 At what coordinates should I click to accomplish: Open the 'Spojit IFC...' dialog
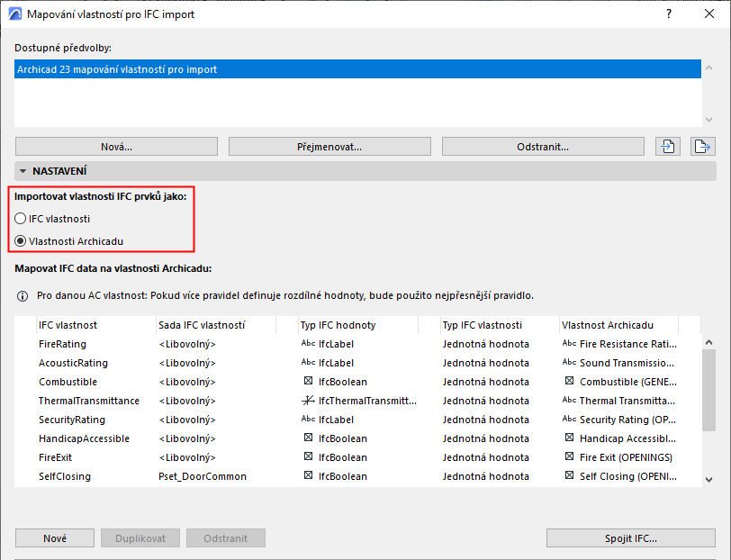pos(630,538)
